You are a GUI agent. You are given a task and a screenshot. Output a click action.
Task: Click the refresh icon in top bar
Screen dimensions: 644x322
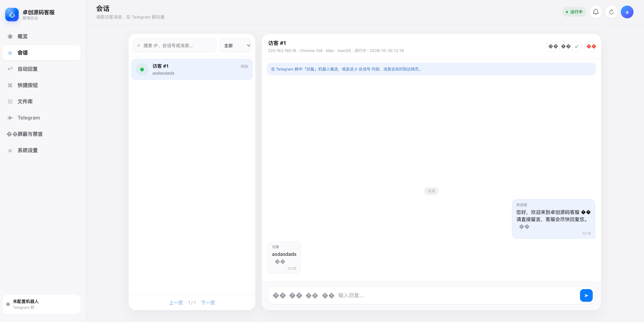(x=611, y=12)
